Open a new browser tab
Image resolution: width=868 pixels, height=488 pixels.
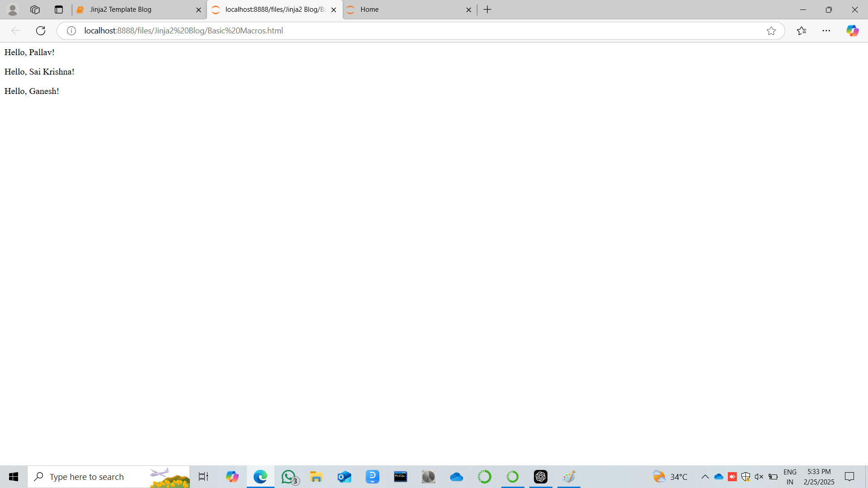tap(487, 9)
